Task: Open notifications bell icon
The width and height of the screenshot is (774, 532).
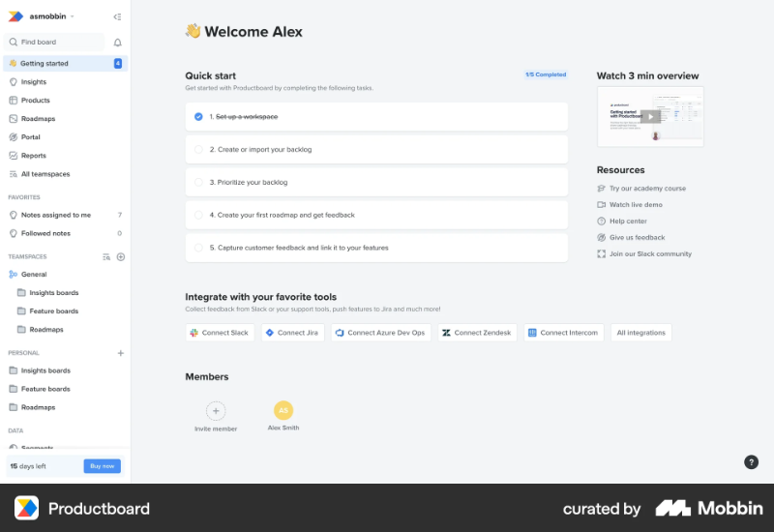Action: [117, 43]
